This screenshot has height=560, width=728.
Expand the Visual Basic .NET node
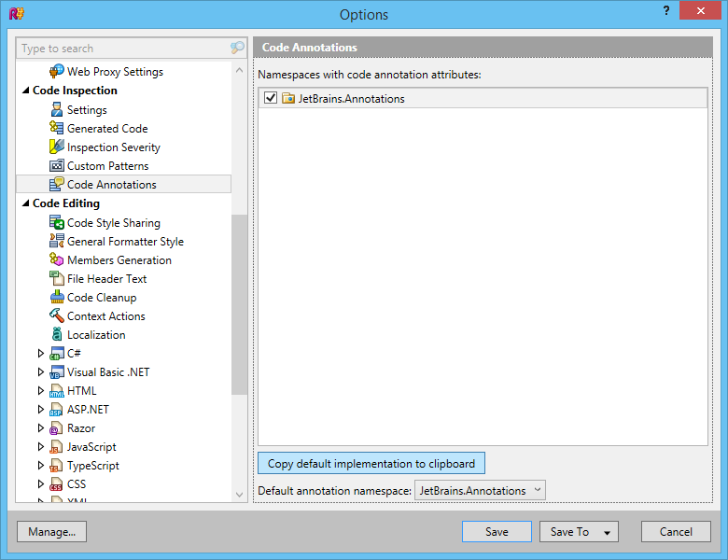[41, 372]
